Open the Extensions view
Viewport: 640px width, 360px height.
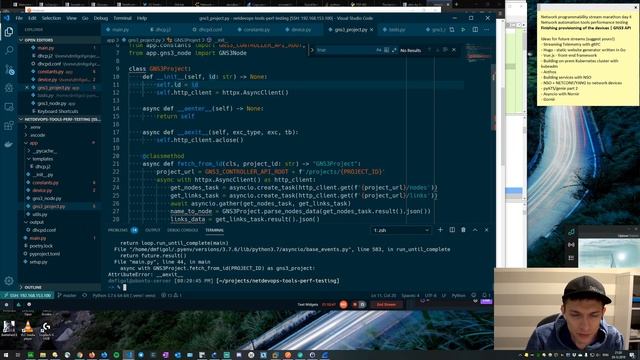click(9, 125)
